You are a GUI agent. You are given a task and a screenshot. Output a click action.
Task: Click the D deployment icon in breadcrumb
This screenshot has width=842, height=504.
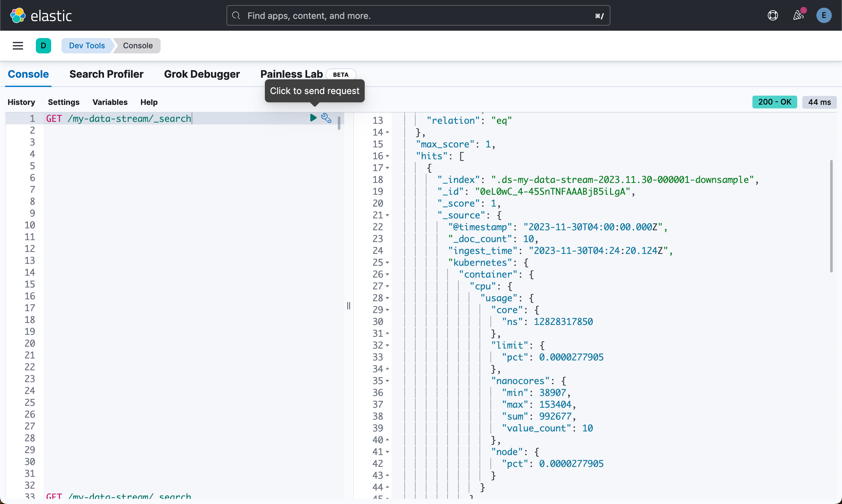tap(44, 45)
